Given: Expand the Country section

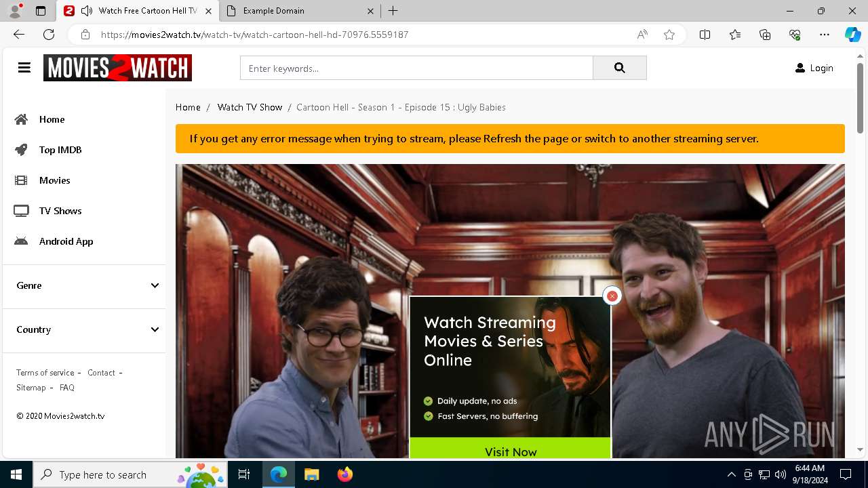Looking at the screenshot, I should coord(84,329).
